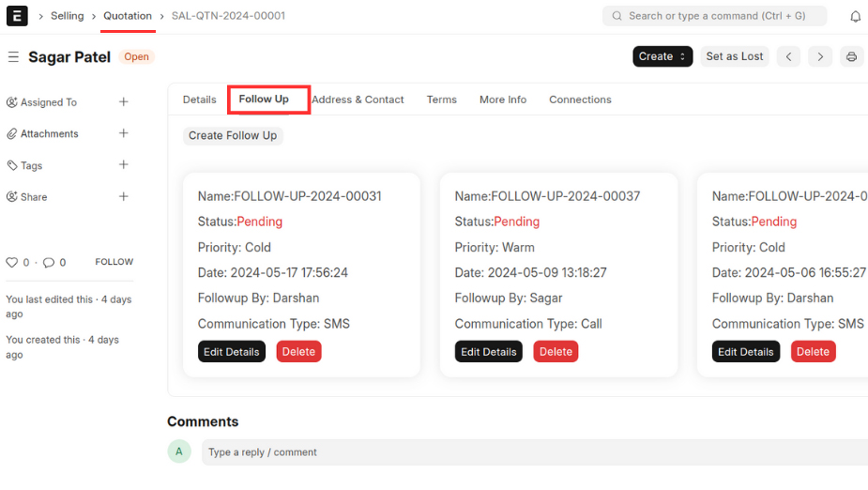Click the print icon button
The width and height of the screenshot is (868, 490).
851,56
